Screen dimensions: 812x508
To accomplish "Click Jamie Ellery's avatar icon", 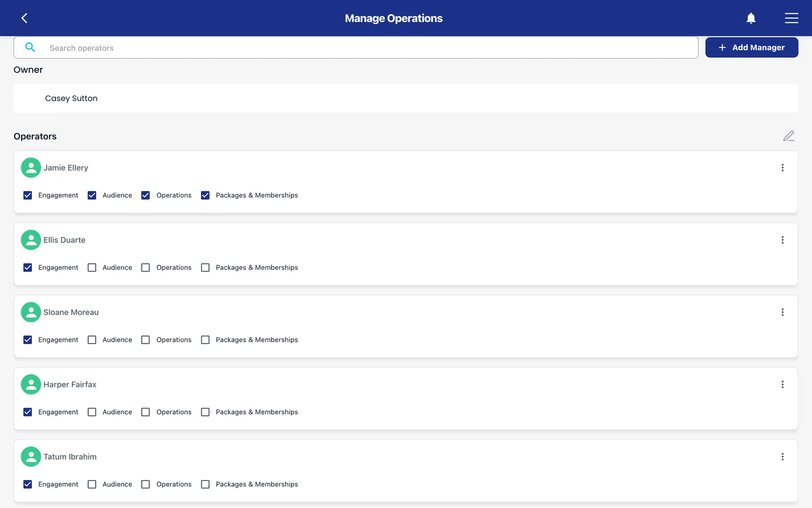I will [x=31, y=168].
